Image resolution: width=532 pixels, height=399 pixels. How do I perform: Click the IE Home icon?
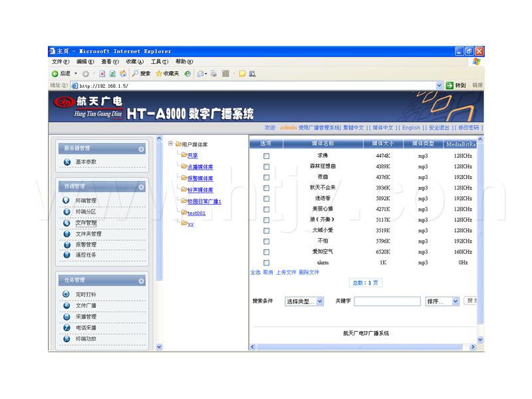click(123, 74)
